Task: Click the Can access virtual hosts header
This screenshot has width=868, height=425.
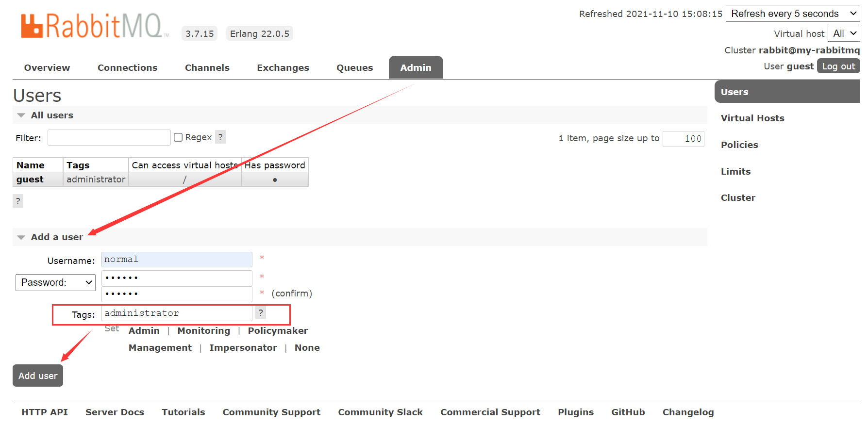Action: pos(185,165)
